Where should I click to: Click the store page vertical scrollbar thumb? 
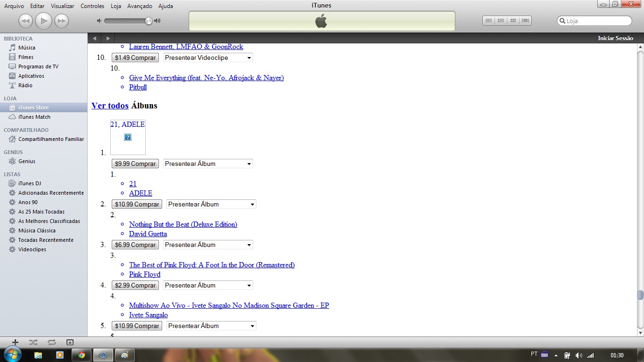(x=640, y=296)
